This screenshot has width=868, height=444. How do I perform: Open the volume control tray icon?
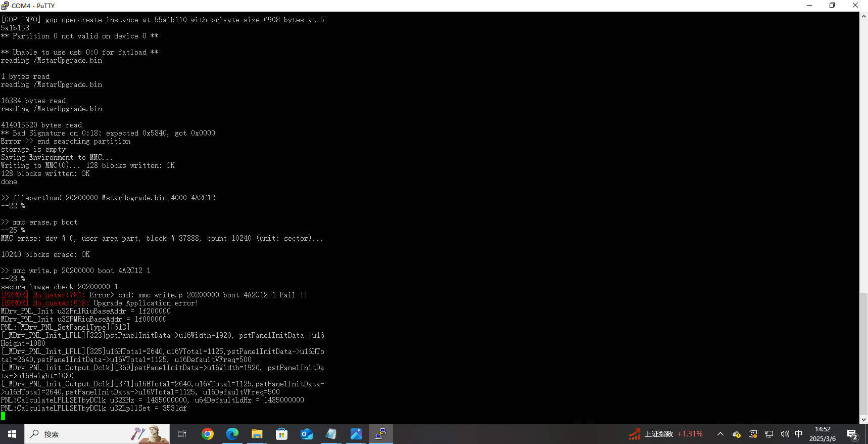pyautogui.click(x=785, y=434)
